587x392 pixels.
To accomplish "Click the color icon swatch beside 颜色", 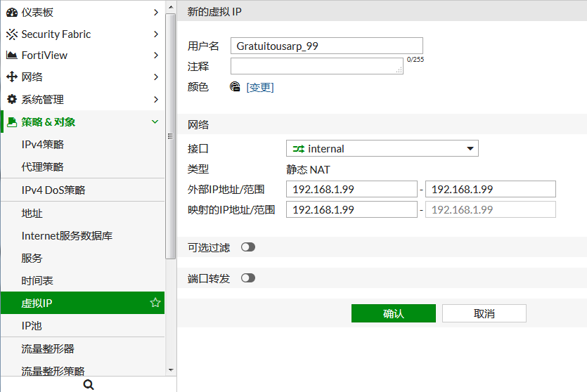I will [x=236, y=87].
